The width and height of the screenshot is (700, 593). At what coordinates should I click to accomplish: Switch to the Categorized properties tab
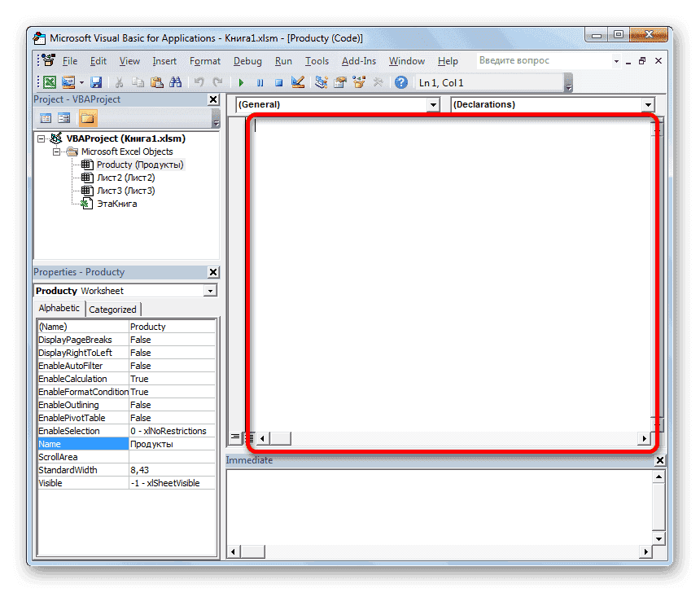[113, 310]
